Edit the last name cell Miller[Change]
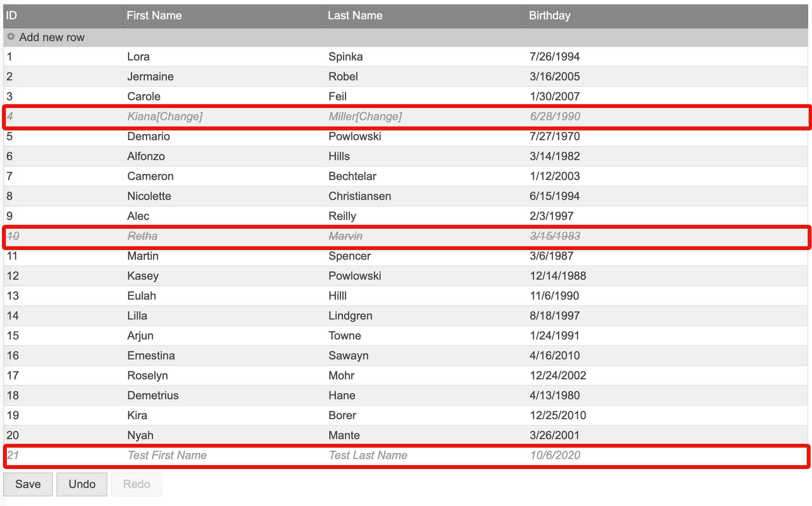The width and height of the screenshot is (812, 506). (365, 116)
